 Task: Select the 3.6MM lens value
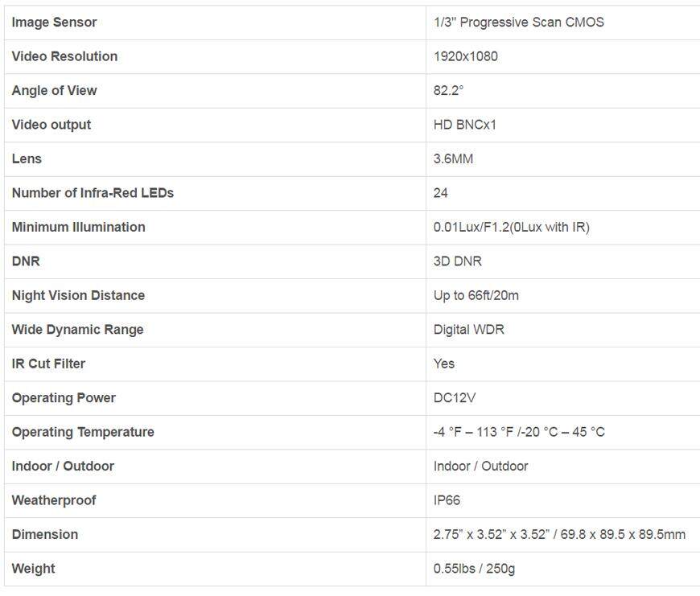click(x=453, y=158)
